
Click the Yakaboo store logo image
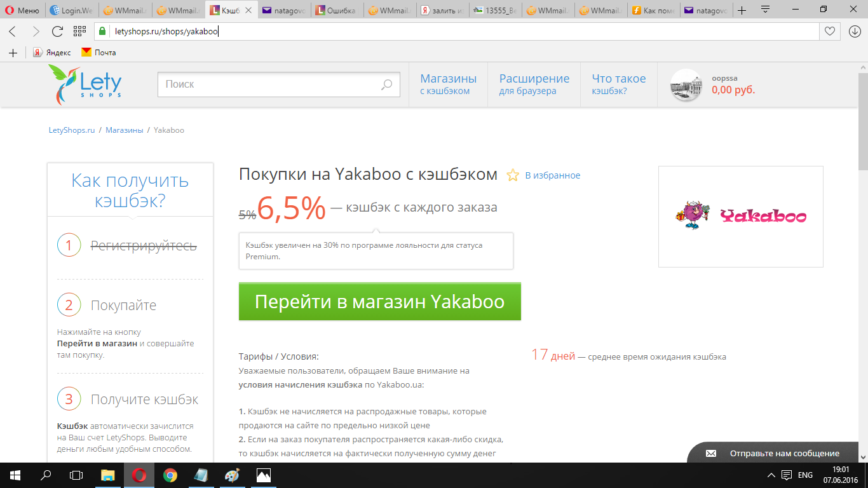(x=741, y=216)
